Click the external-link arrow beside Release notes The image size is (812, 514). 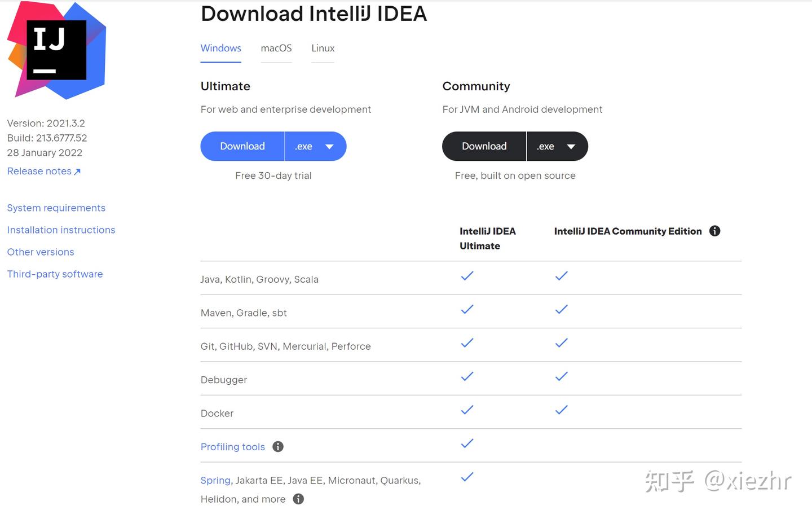tap(77, 171)
